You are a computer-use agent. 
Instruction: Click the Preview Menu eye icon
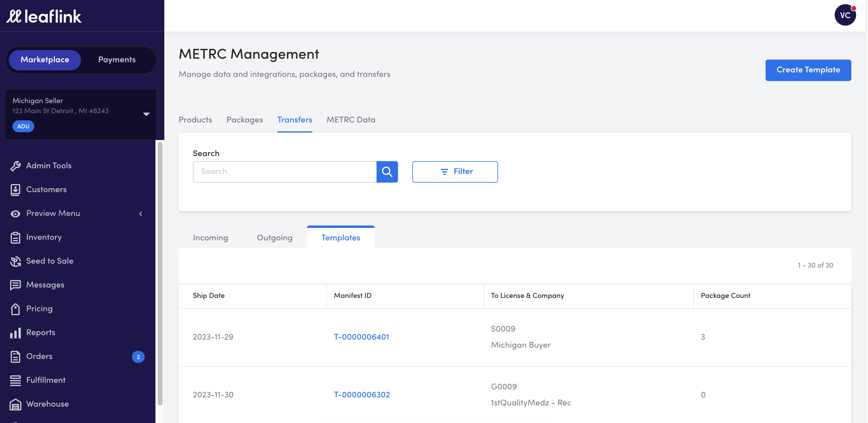point(15,214)
